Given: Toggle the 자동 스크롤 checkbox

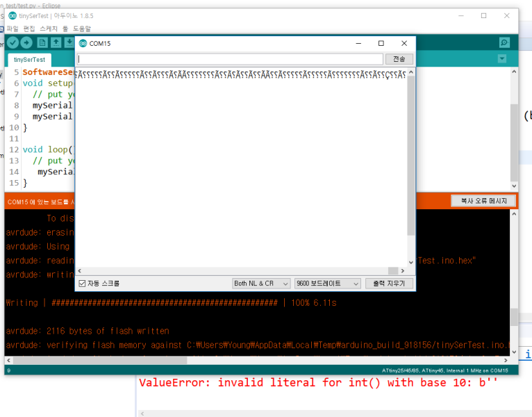Looking at the screenshot, I should click(82, 283).
